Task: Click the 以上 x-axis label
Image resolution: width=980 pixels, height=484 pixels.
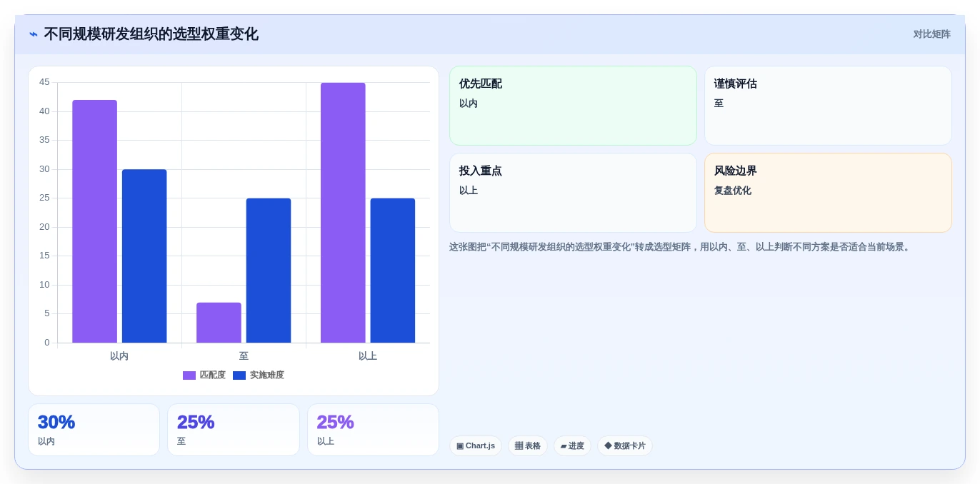Action: click(x=368, y=356)
